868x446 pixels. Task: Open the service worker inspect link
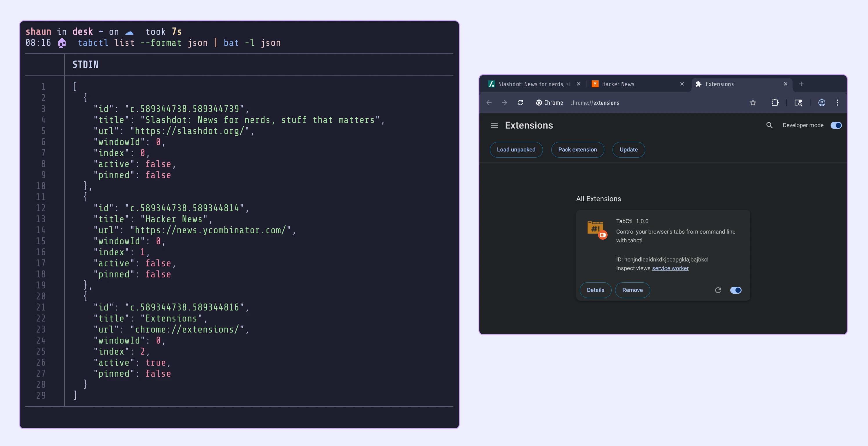tap(670, 268)
